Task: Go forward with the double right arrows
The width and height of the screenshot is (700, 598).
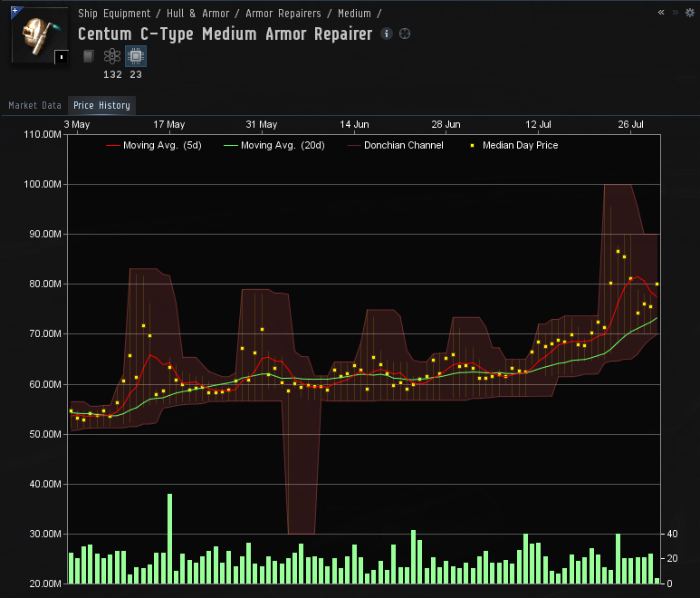Action: [x=676, y=13]
